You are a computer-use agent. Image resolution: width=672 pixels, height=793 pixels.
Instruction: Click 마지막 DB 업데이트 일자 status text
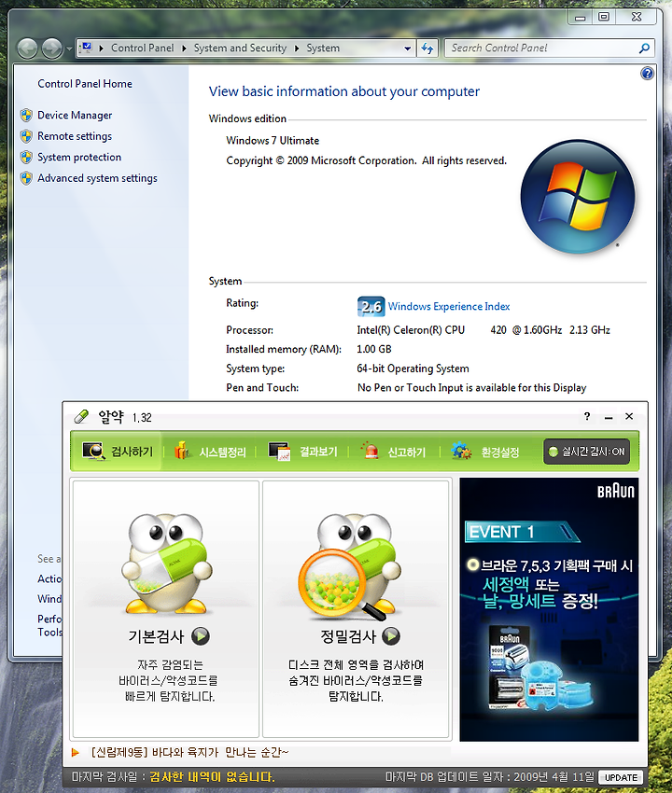(489, 777)
